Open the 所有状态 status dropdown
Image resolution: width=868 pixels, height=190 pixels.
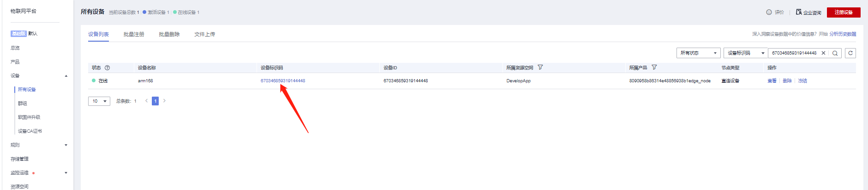pyautogui.click(x=698, y=53)
